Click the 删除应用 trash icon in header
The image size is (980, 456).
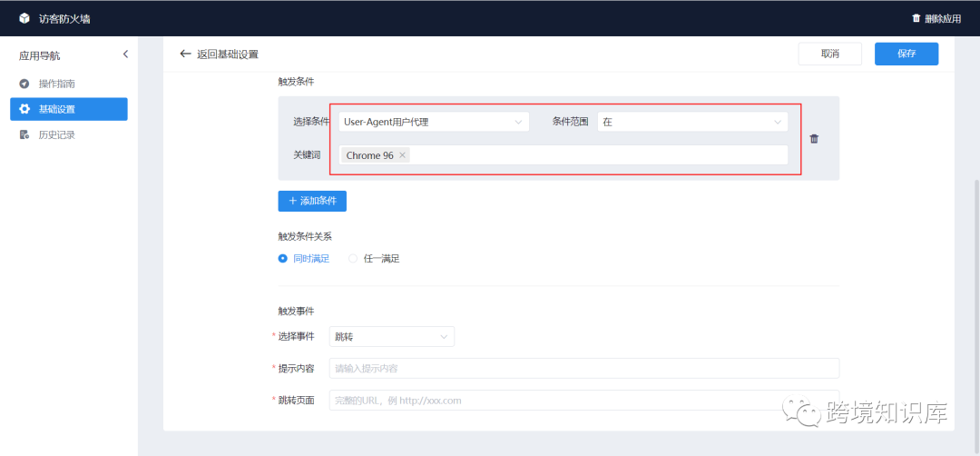click(x=916, y=18)
